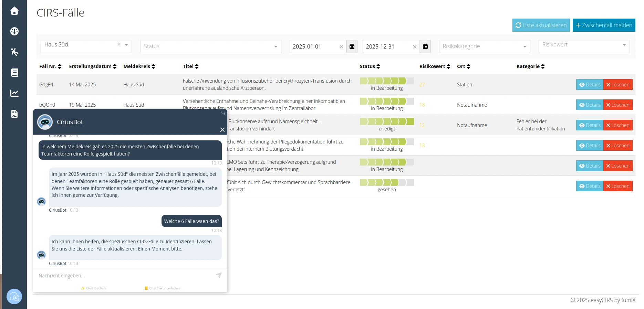This screenshot has height=309, width=644.
Task: Open the statistics line chart icon
Action: (14, 93)
